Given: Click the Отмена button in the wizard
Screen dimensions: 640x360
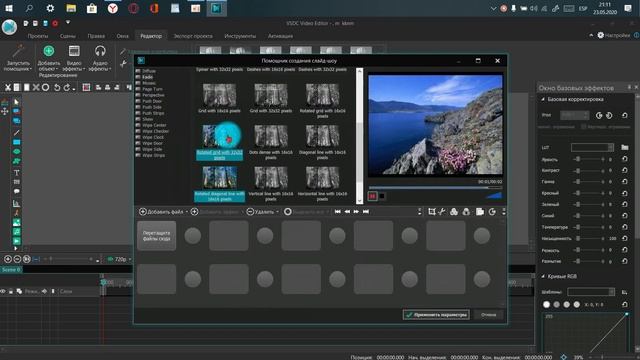Looking at the screenshot, I should pyautogui.click(x=489, y=315).
